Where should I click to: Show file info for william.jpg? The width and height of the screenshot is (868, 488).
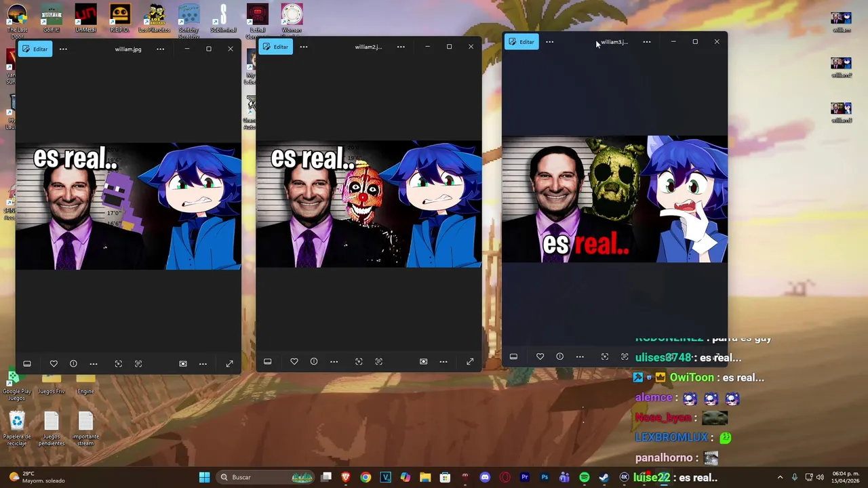pos(73,364)
